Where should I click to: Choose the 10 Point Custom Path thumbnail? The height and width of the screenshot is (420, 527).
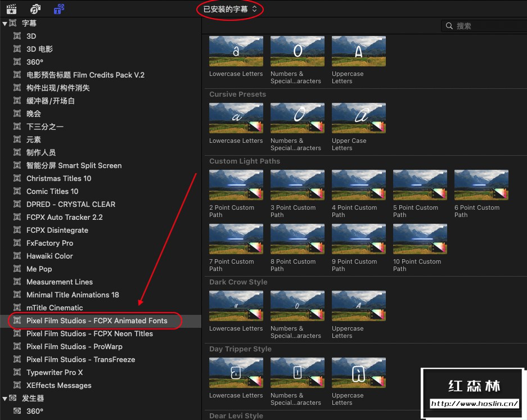pyautogui.click(x=420, y=239)
